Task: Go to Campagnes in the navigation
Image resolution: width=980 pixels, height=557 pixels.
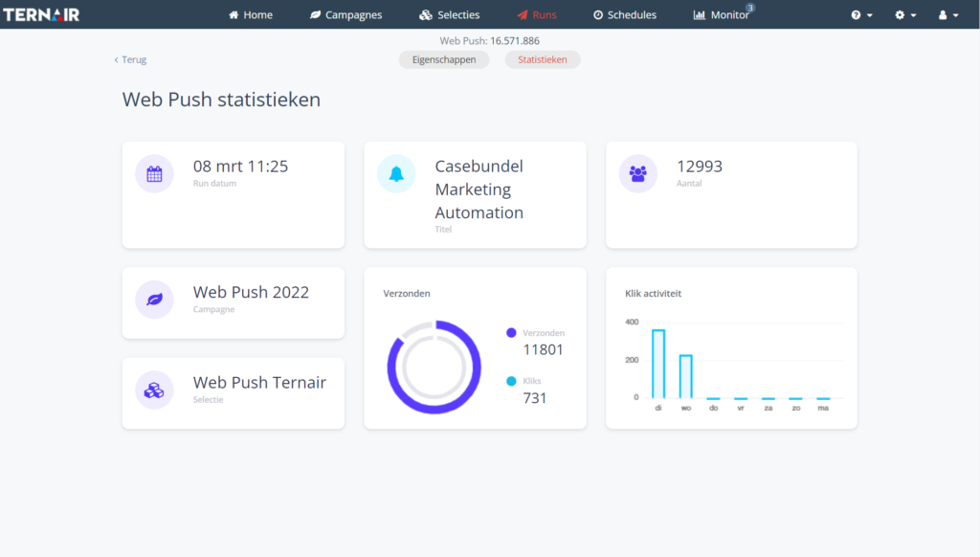Action: [345, 15]
